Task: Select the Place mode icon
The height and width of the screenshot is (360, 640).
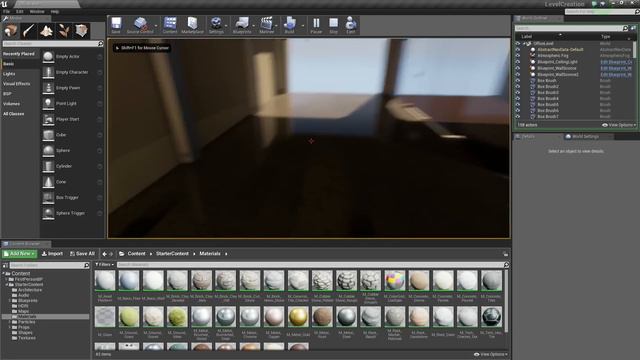Action: [11, 31]
